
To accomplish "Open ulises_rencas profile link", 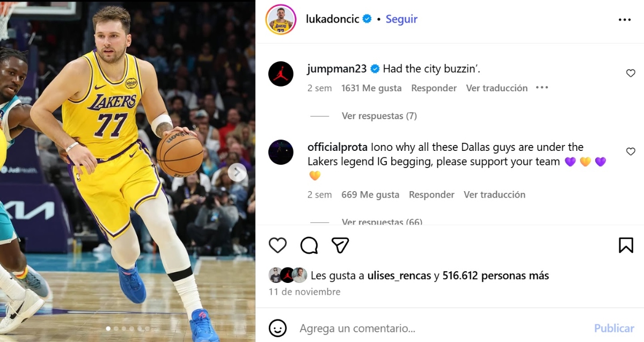I will pyautogui.click(x=399, y=275).
